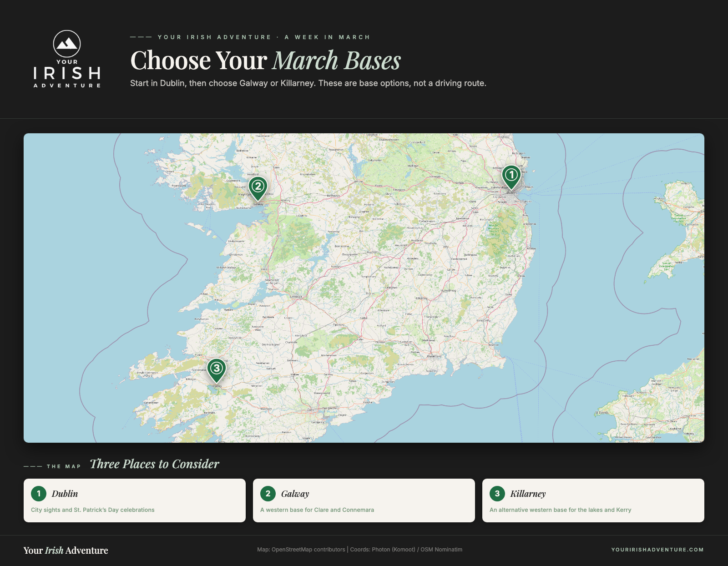Click 'A western base for Clare and Connemara' text
The height and width of the screenshot is (566, 728).
point(317,510)
